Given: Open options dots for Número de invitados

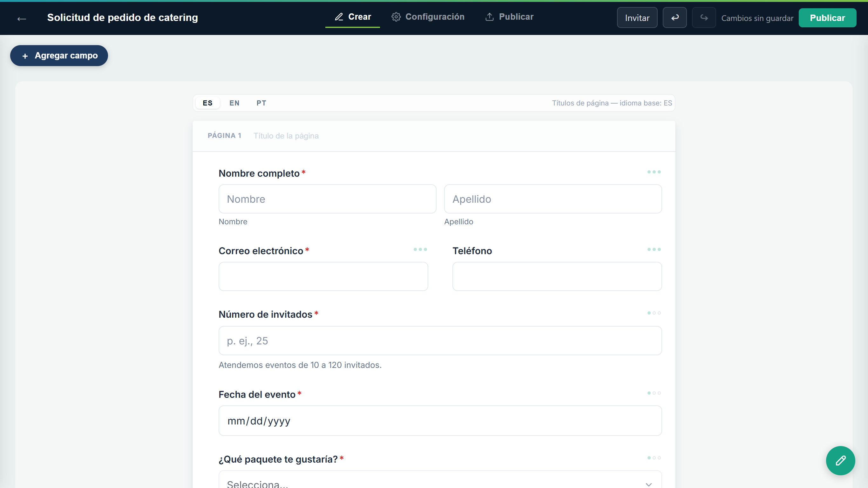Looking at the screenshot, I should tap(654, 313).
